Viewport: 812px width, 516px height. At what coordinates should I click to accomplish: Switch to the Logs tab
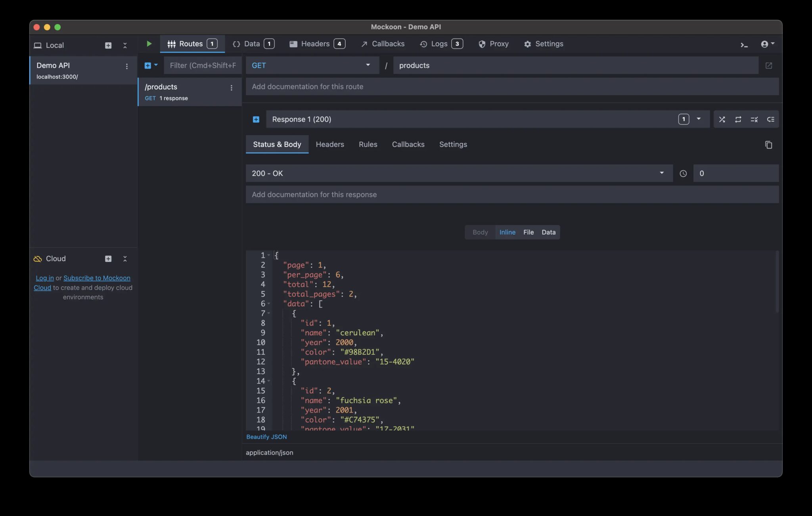click(x=439, y=44)
